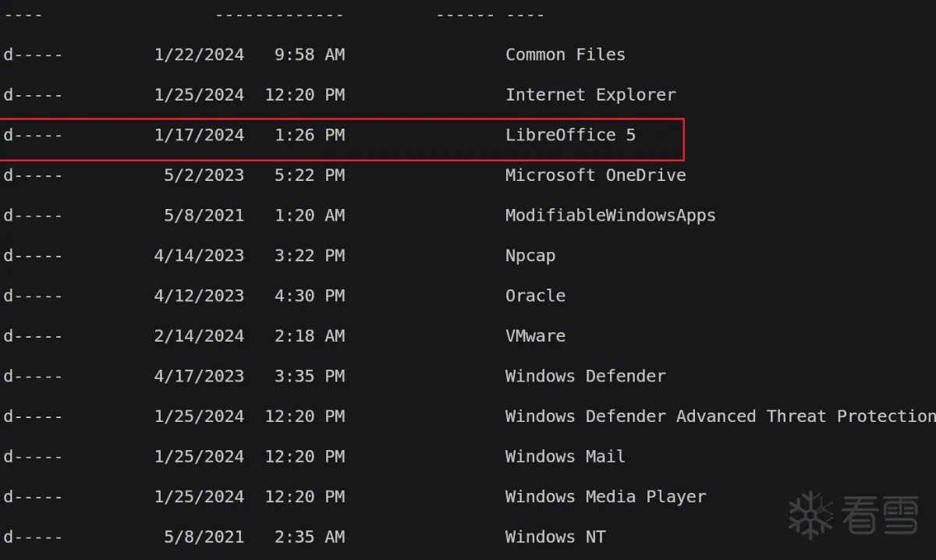
Task: Click the Windows Defender Advanced Threat Protection entry
Action: point(719,416)
